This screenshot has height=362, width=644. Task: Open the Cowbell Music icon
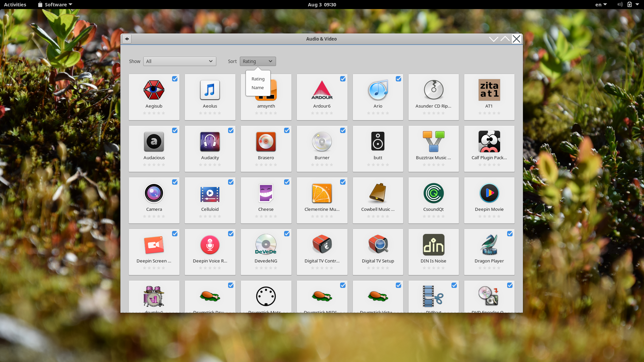tap(378, 193)
